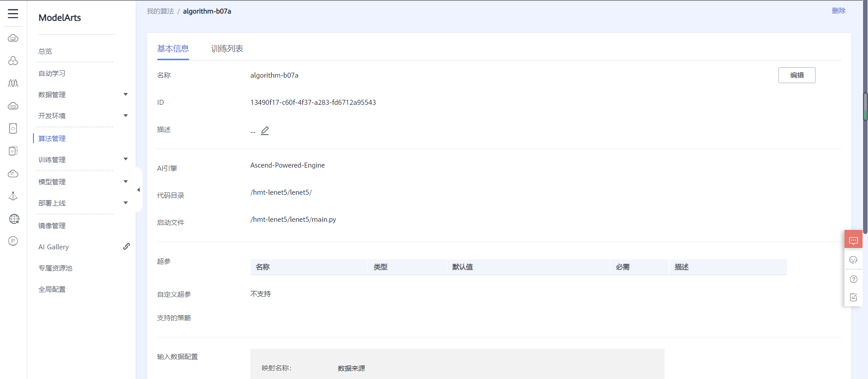Image resolution: width=868 pixels, height=379 pixels.
Task: Click the overlapping documents rail icon
Action: (13, 151)
